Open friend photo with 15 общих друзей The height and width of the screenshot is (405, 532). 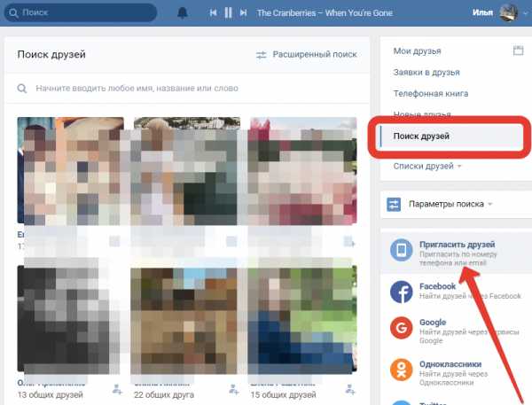[x=303, y=319]
